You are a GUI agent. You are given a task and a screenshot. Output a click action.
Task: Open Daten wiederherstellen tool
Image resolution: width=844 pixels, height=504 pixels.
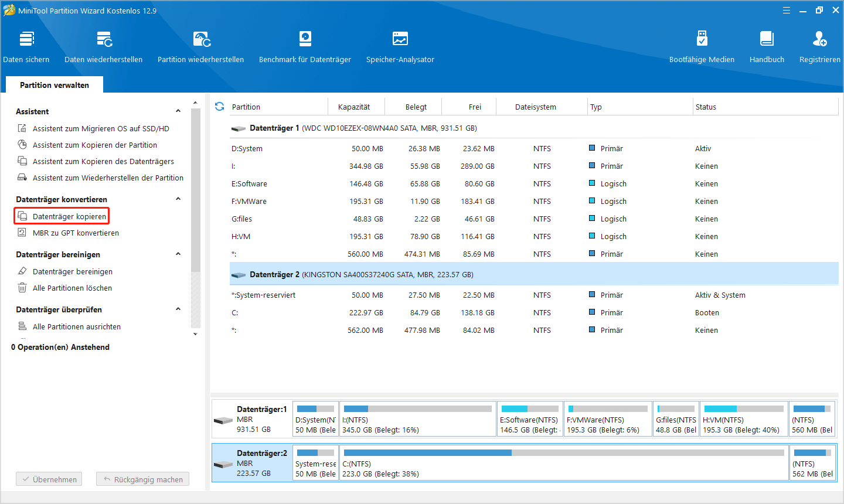point(104,47)
